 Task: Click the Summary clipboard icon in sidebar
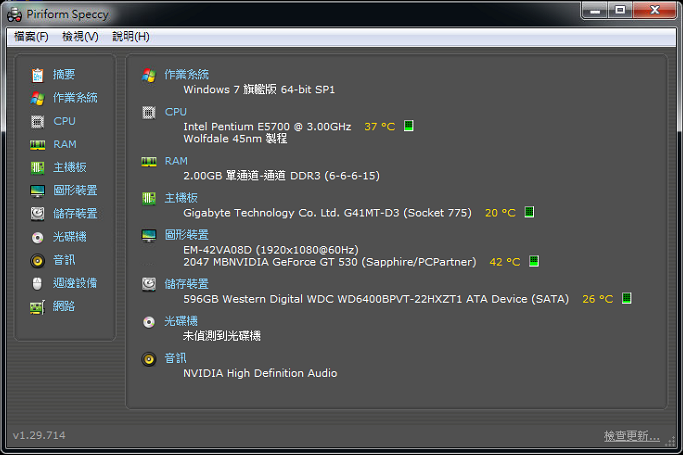[37, 75]
